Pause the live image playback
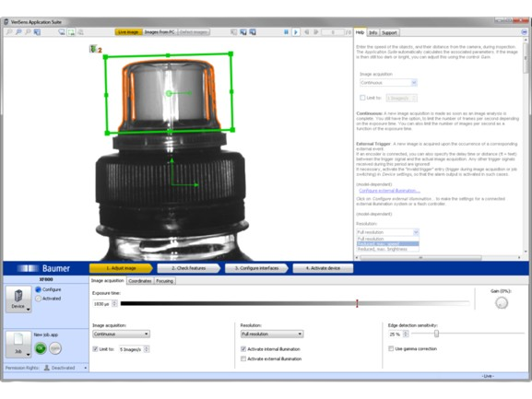Viewport: 532px width, 399px height. click(286, 32)
